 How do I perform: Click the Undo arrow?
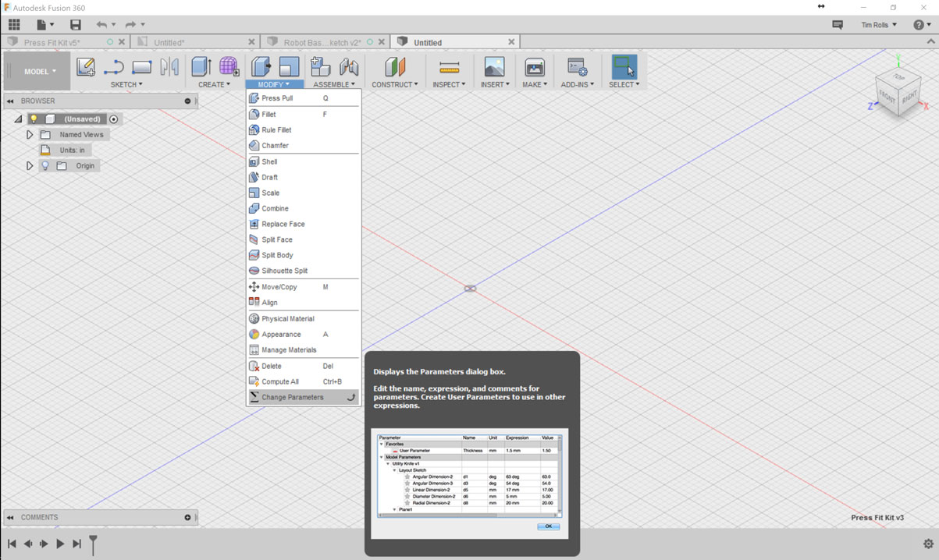[101, 25]
